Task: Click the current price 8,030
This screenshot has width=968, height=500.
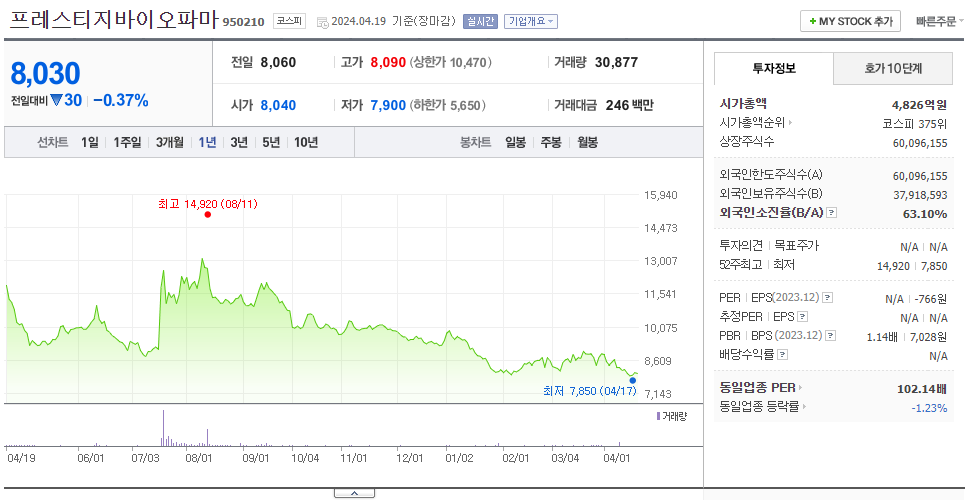Action: (x=45, y=73)
